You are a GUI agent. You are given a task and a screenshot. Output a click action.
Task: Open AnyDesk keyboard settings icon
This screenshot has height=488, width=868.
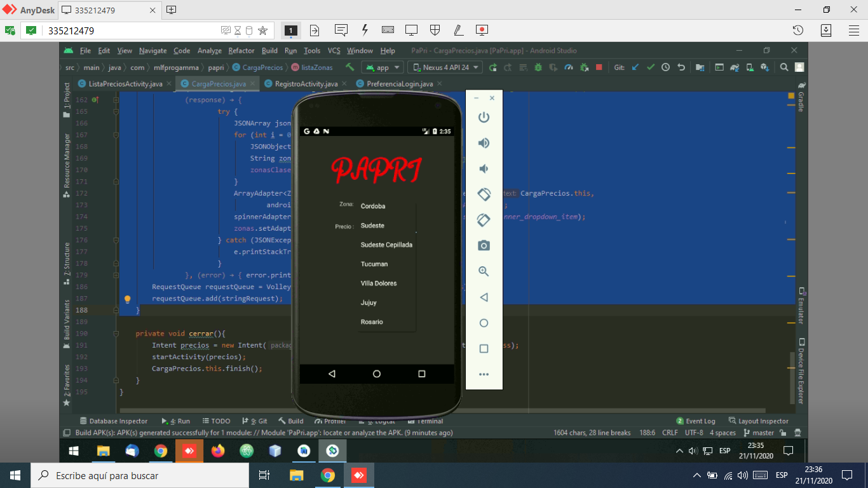(x=388, y=30)
